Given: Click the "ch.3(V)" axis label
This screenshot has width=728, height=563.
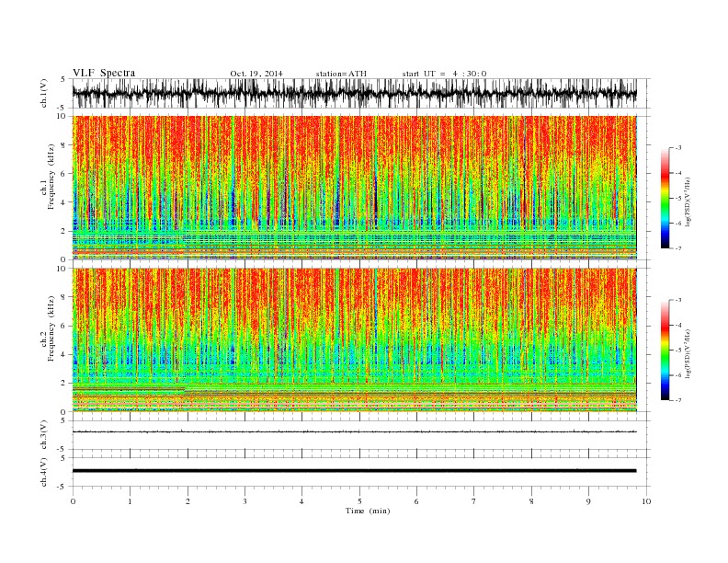Looking at the screenshot, I should [44, 435].
